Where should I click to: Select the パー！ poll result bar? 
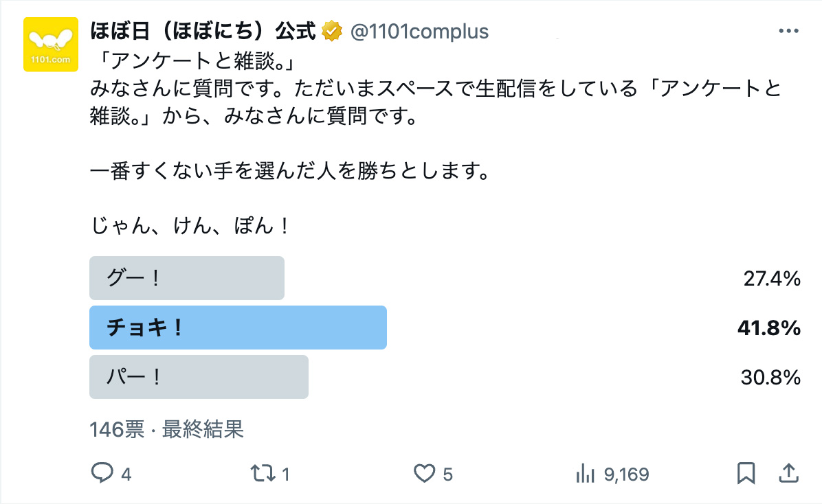point(199,377)
